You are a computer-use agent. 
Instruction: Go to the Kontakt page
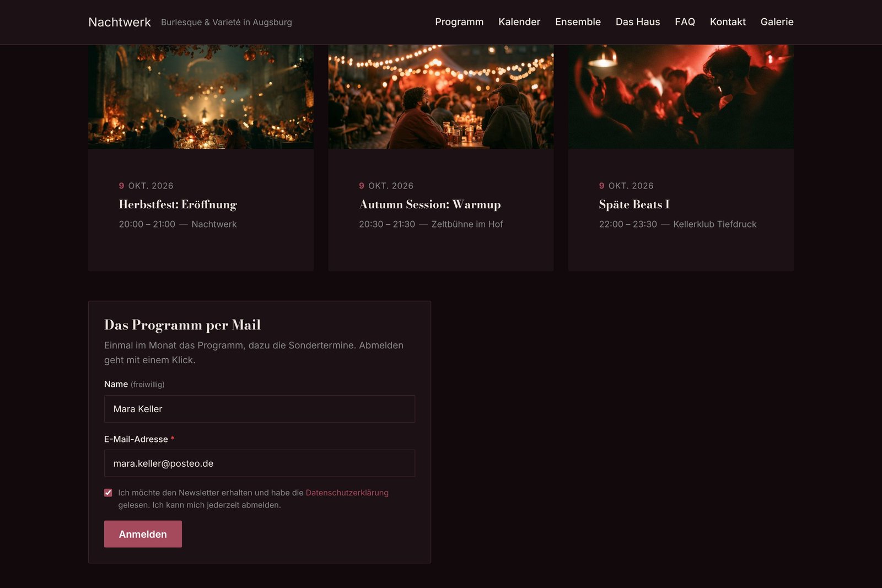point(728,22)
